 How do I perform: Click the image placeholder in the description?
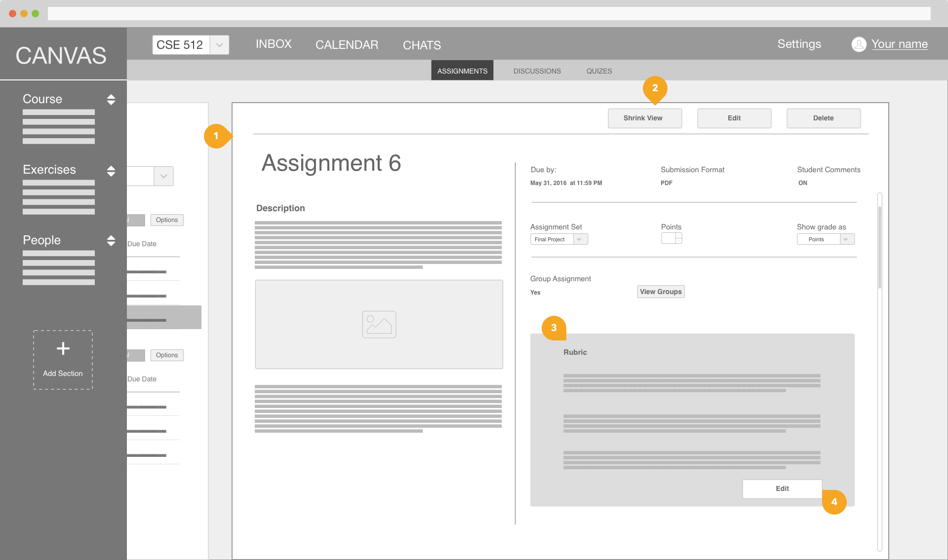(x=379, y=324)
